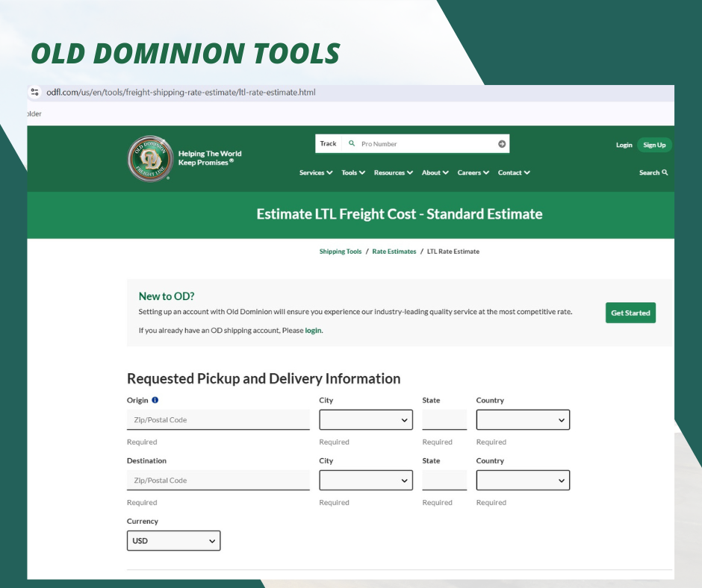Click 'Requested Pickup and Delivery Information' heading

264,378
